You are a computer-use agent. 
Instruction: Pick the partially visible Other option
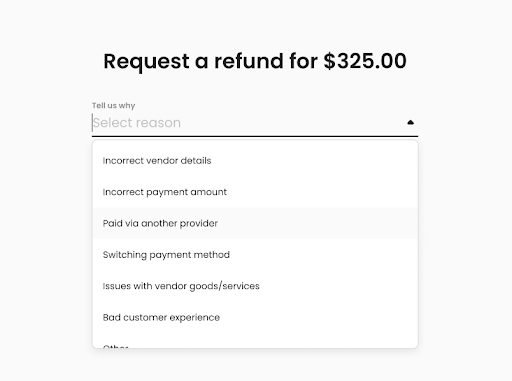coord(255,343)
